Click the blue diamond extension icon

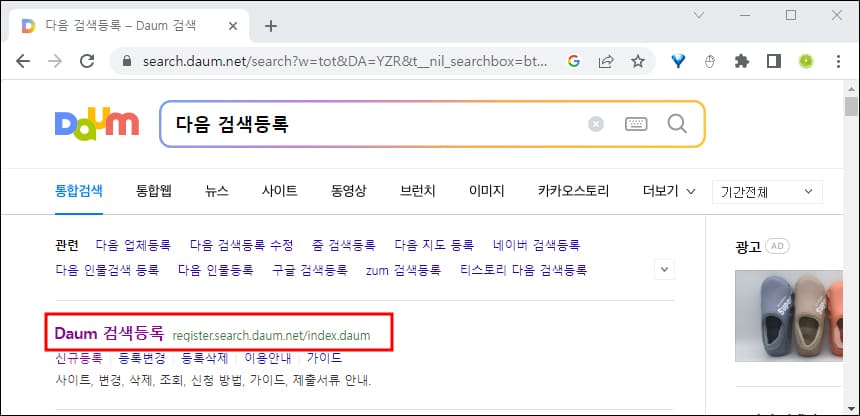(678, 61)
